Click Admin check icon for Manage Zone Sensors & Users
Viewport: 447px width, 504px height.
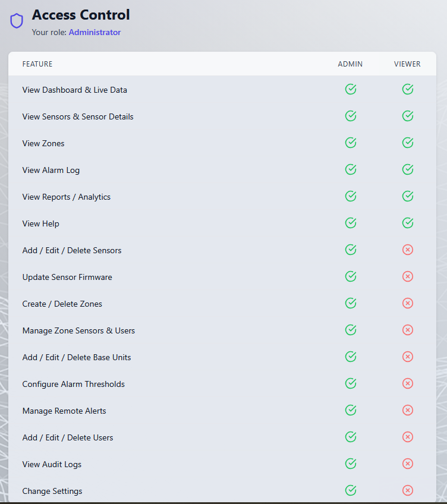coord(351,330)
